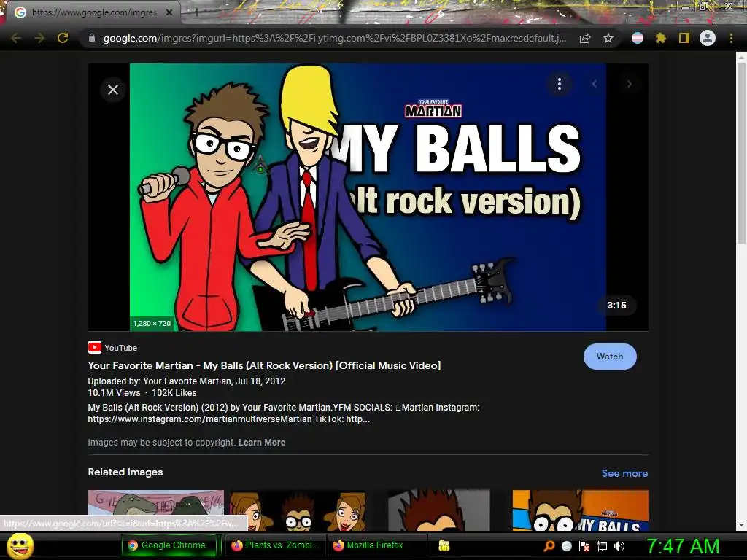
Task: Click the yellow folder icon on the taskbar
Action: click(444, 545)
